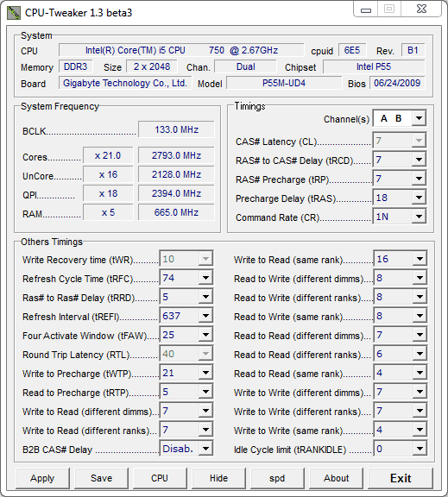Viewport: 448px width, 497px height.
Task: Open the Command Rate (CR) dropdown
Action: pyautogui.click(x=419, y=217)
